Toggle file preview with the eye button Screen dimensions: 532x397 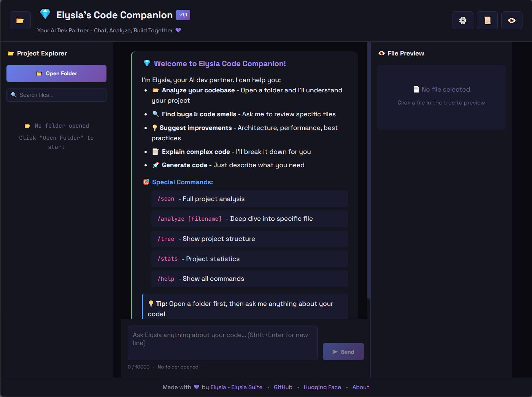pos(511,21)
